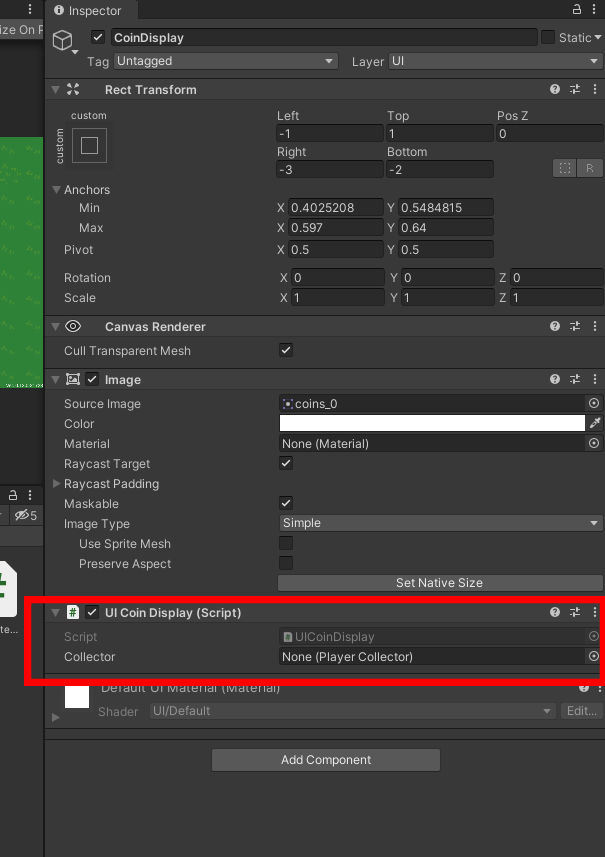This screenshot has height=857, width=605.
Task: Open UI Coin Display script help icon
Action: [555, 612]
